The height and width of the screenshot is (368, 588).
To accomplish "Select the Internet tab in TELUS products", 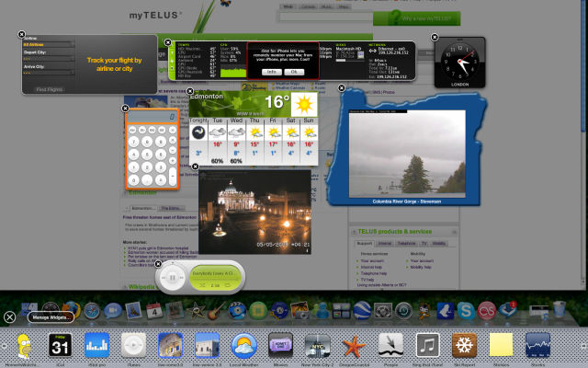I will (385, 243).
